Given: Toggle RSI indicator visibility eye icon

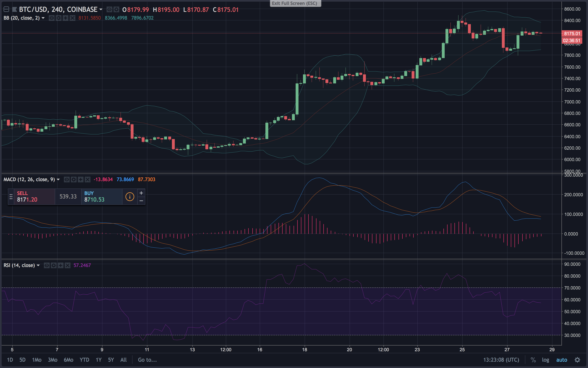Looking at the screenshot, I should point(47,265).
